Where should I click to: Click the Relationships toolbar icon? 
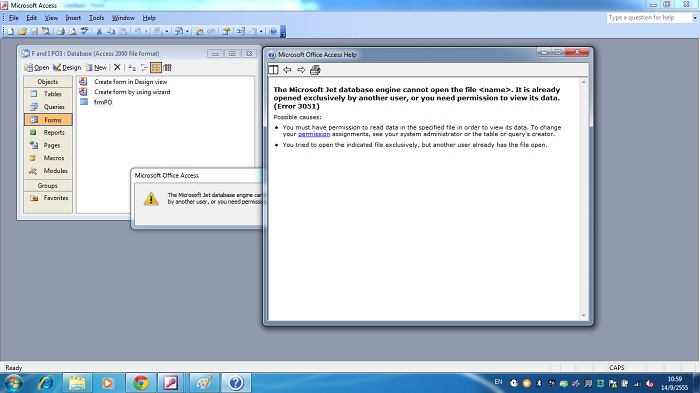click(x=241, y=31)
